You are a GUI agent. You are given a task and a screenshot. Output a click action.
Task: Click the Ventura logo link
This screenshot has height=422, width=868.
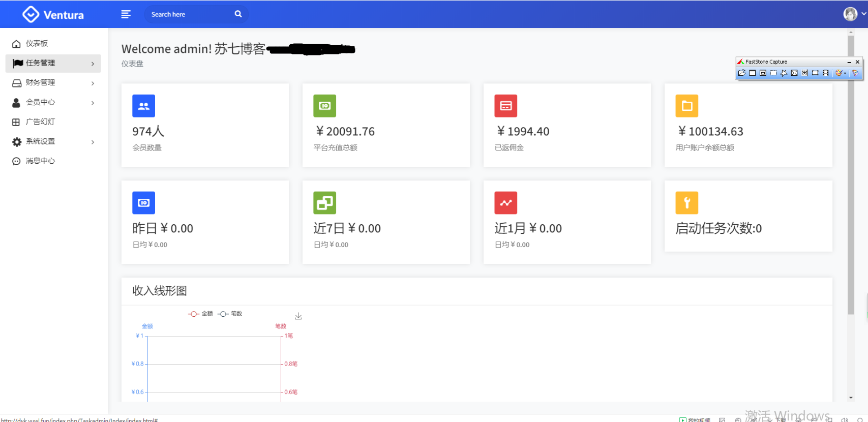pyautogui.click(x=53, y=15)
